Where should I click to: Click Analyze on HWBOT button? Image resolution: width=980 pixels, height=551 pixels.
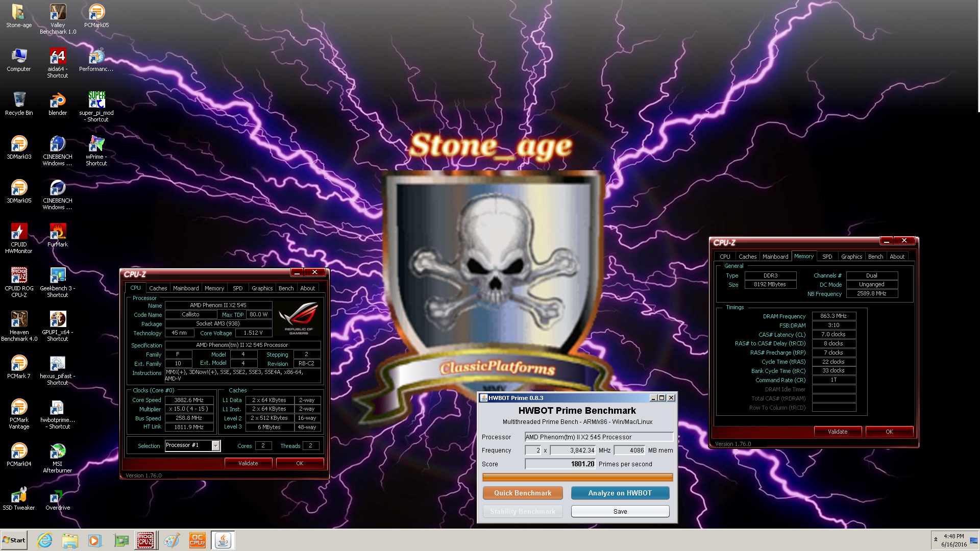point(620,493)
